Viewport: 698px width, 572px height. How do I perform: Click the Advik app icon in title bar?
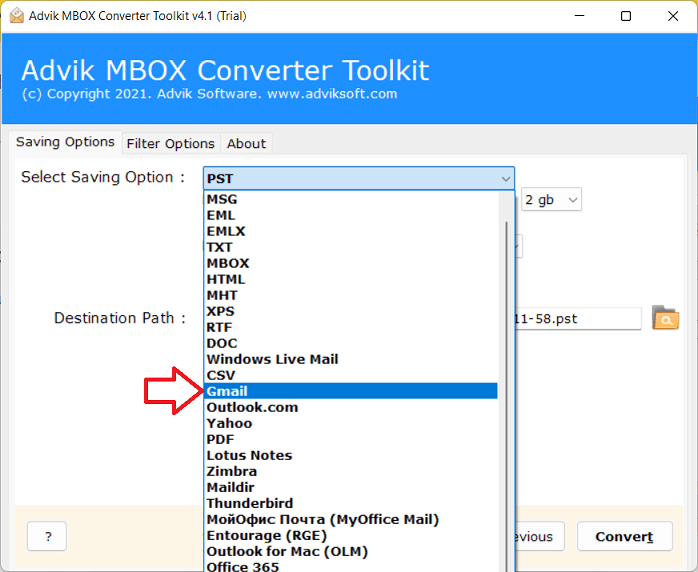[16, 16]
